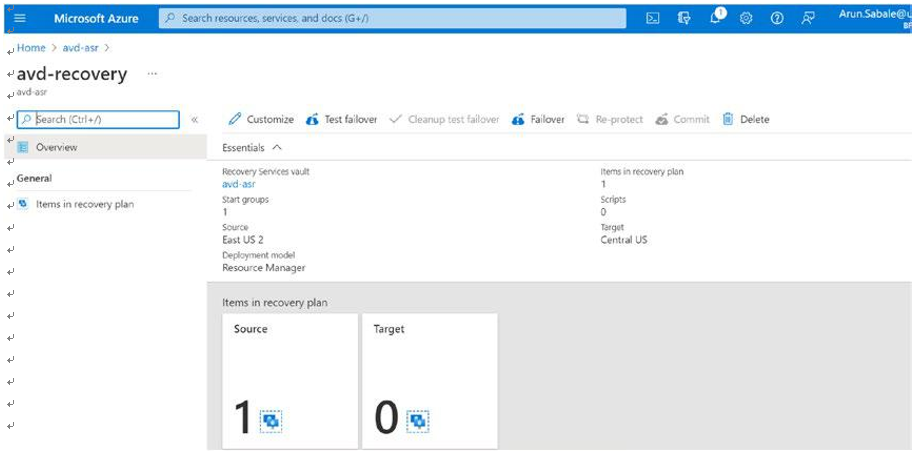Click the 'Start groups' label
The width and height of the screenshot is (922, 458).
(x=245, y=199)
